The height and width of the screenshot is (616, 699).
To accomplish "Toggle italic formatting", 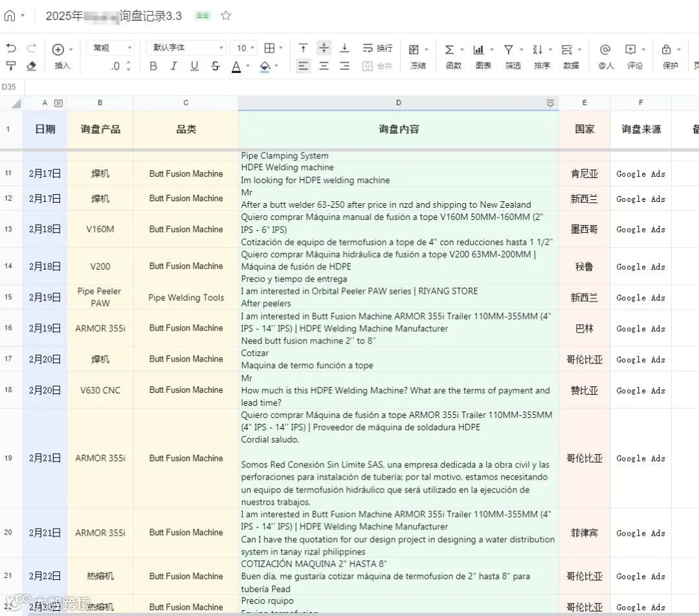I will [174, 67].
